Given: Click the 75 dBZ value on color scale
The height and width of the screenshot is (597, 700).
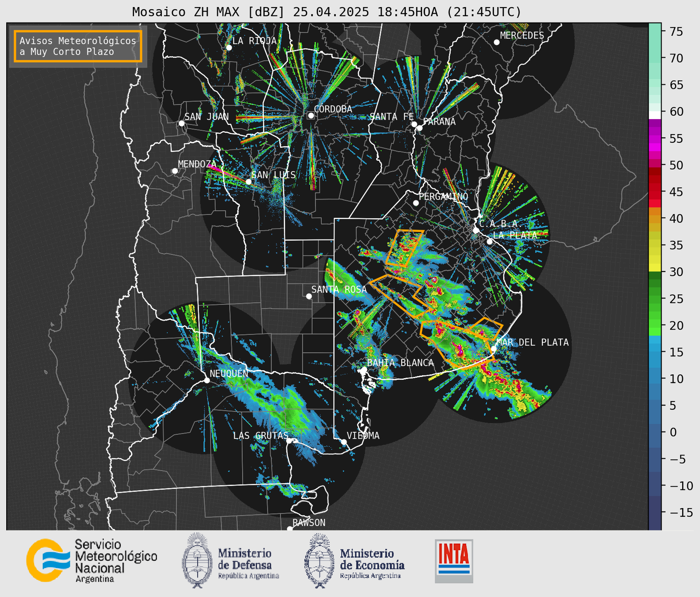Looking at the screenshot, I should coord(676,32).
